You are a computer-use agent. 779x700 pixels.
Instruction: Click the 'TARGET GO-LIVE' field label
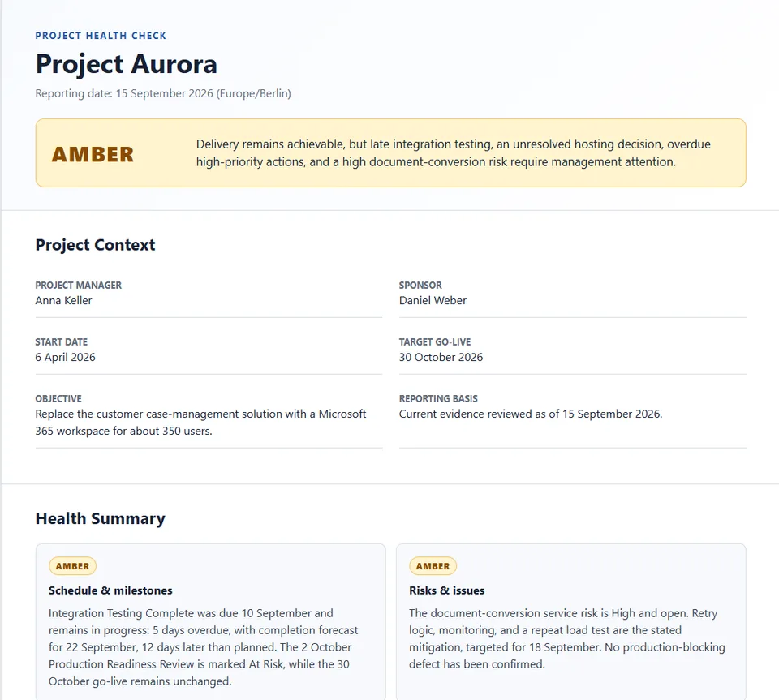(435, 342)
